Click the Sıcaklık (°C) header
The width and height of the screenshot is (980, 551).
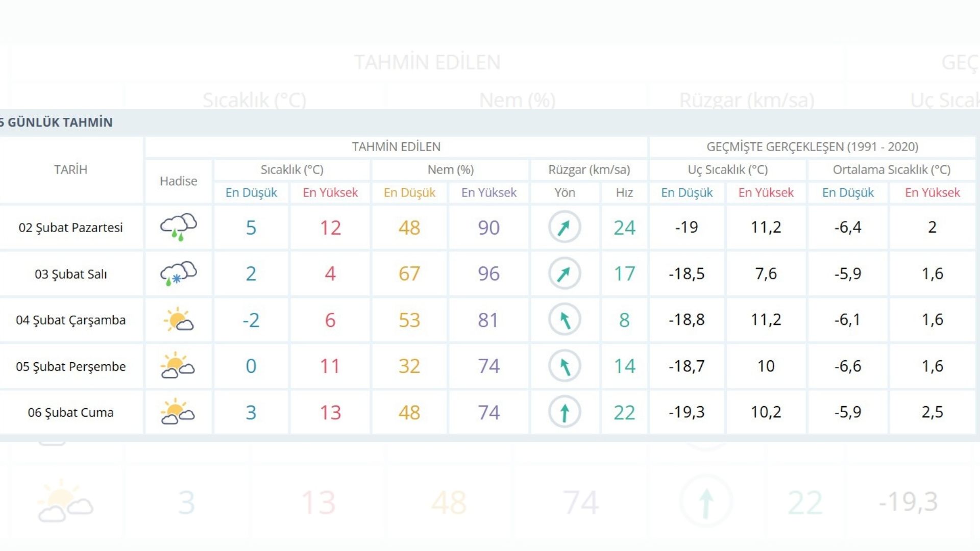292,169
